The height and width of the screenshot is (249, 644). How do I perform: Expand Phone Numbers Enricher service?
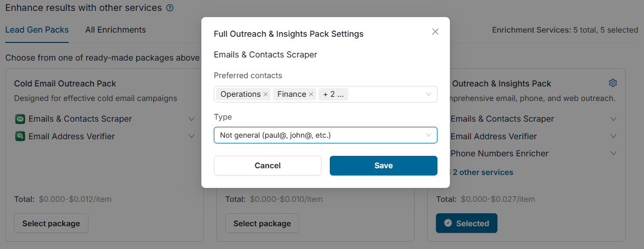pyautogui.click(x=613, y=154)
